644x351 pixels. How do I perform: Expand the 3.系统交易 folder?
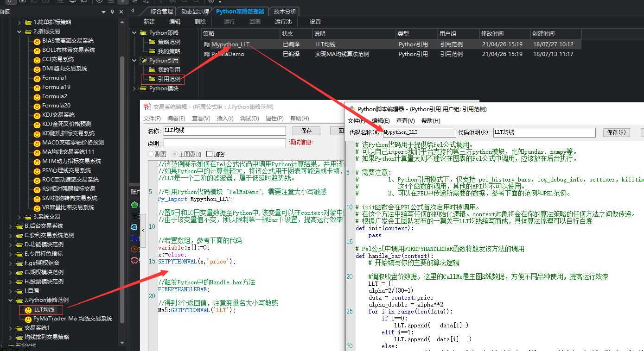[x=19, y=217]
